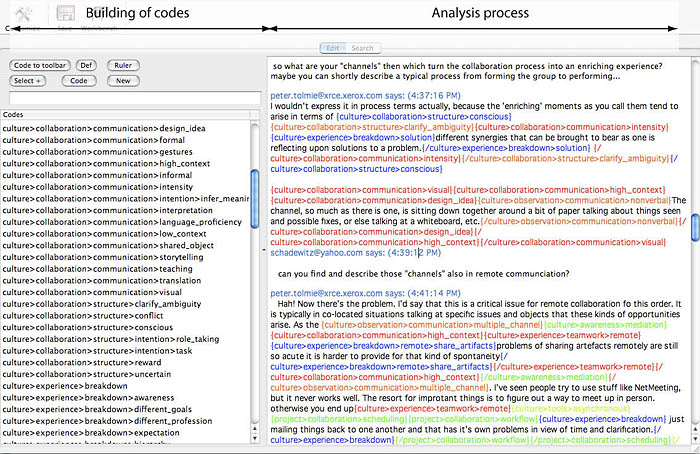
Task: Select communication>teaching row in Codes list
Action: [125, 269]
